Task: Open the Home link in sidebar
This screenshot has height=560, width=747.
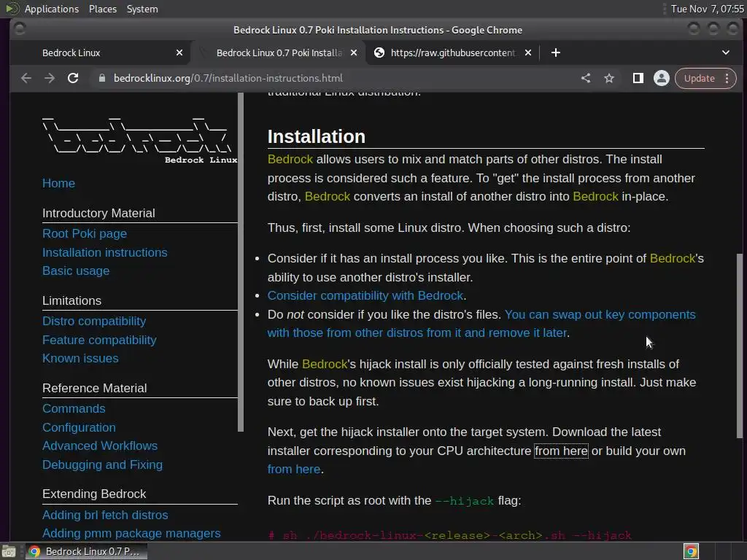Action: point(58,183)
